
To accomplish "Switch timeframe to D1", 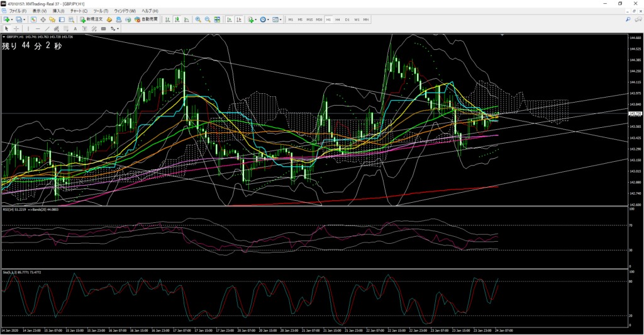I will 347,20.
